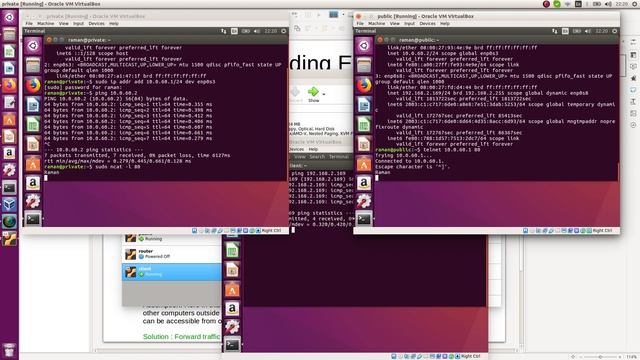Open LibreOffice Calc in the private VM launcher

33,124
